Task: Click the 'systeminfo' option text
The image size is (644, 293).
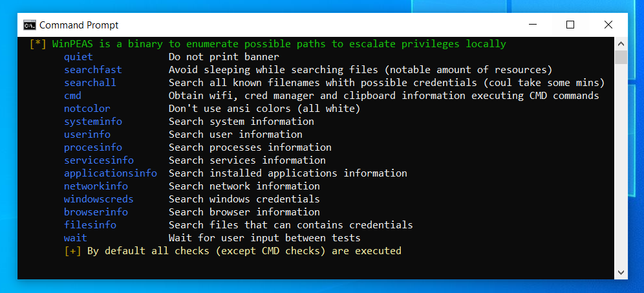Action: (93, 122)
